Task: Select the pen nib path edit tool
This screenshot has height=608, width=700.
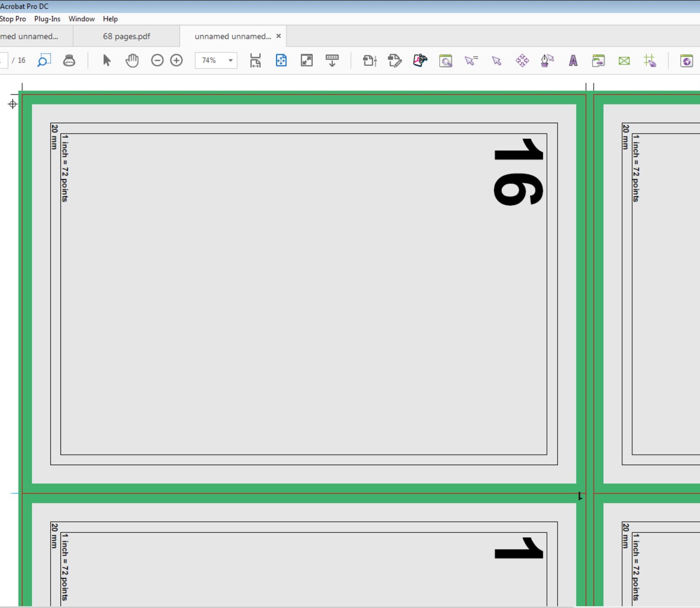Action: coord(547,60)
